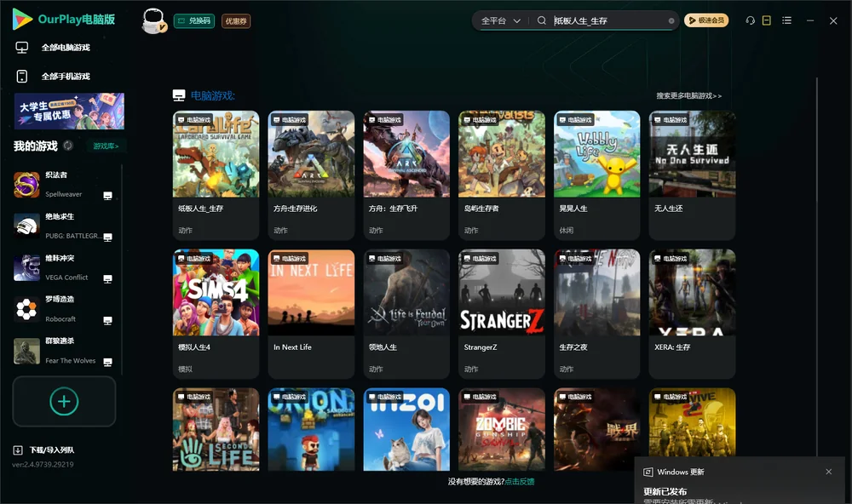Open the 戰界 game thumbnail
The image size is (852, 504).
coord(596,429)
